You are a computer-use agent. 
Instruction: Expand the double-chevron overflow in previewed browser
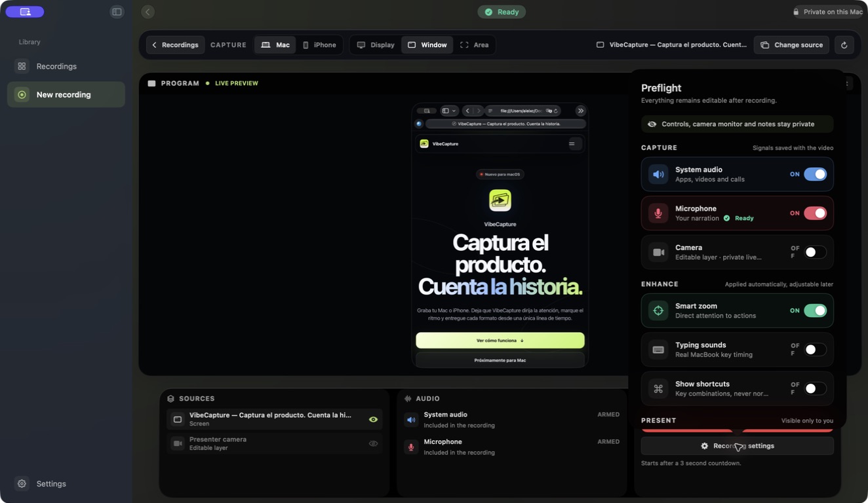580,111
